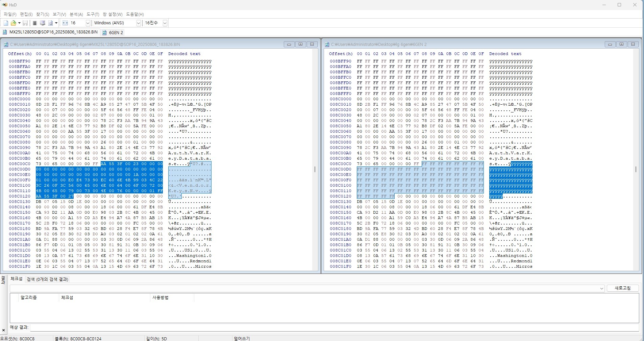Open the bytes per row dropdown showing 16

tap(88, 23)
